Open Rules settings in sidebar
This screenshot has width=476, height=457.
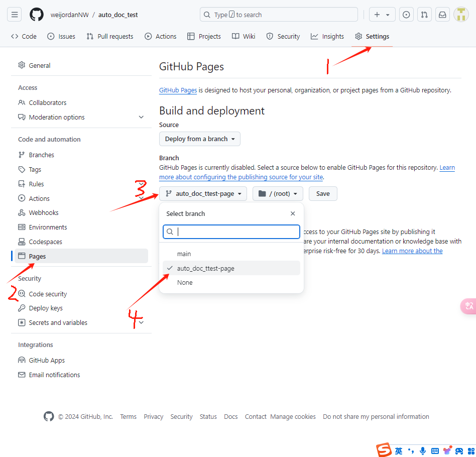81,184
